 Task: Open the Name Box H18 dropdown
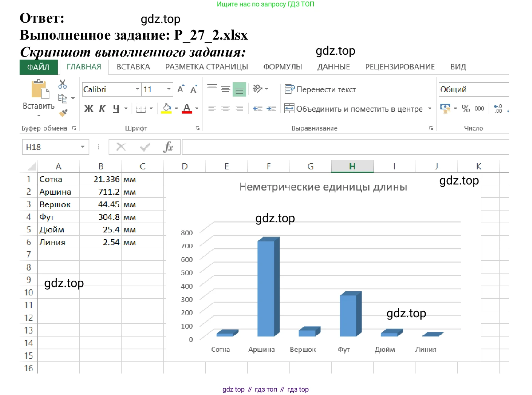(83, 147)
